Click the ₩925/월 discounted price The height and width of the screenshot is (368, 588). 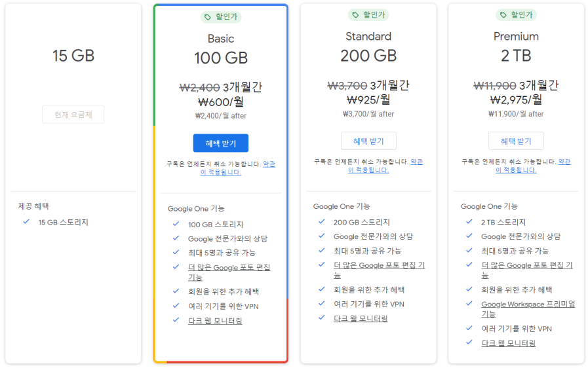click(368, 100)
